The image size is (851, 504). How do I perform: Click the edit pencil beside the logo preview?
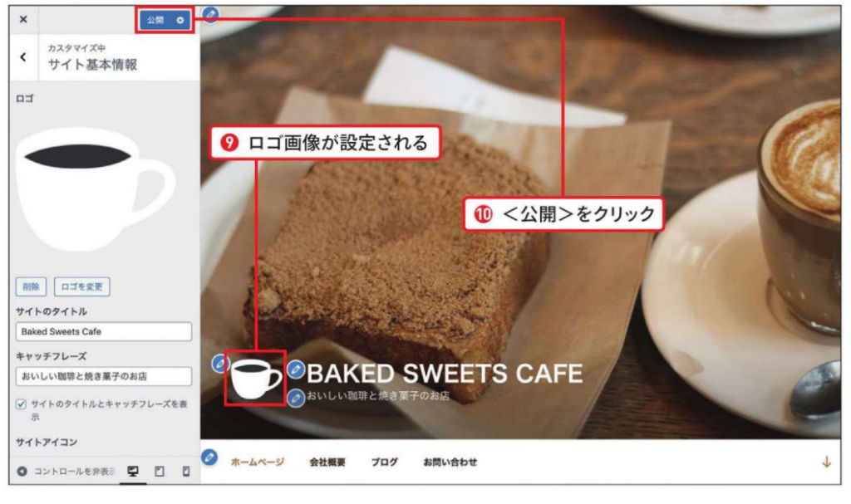(219, 364)
